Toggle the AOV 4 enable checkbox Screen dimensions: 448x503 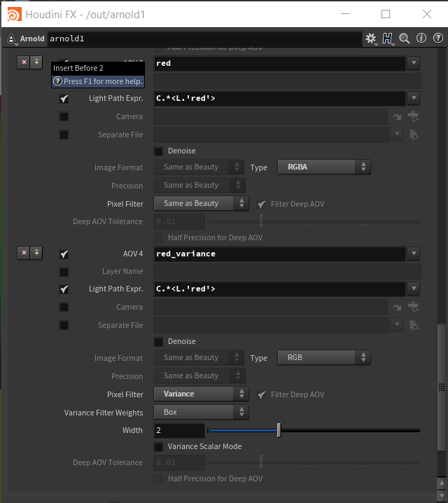point(64,254)
